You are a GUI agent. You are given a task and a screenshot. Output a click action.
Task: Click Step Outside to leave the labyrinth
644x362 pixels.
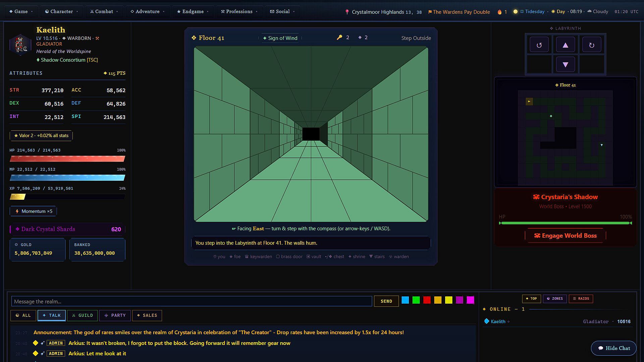tap(416, 38)
